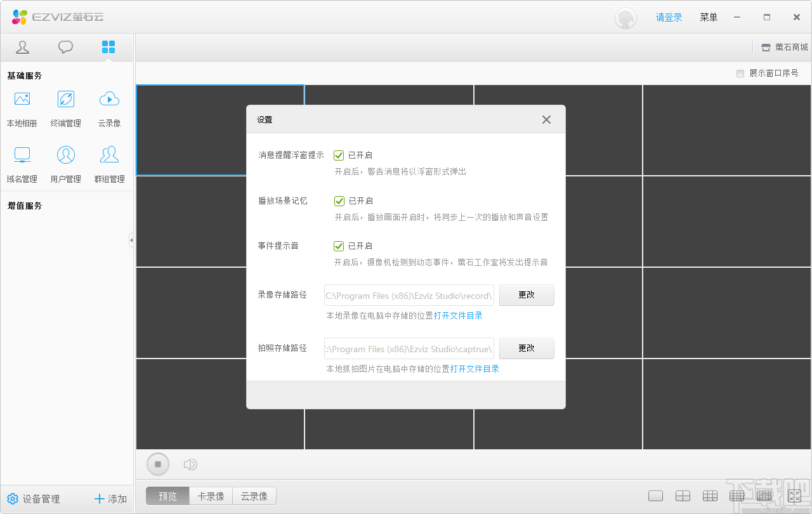
Task: Switch to the messages view via speech bubble icon
Action: [65, 46]
